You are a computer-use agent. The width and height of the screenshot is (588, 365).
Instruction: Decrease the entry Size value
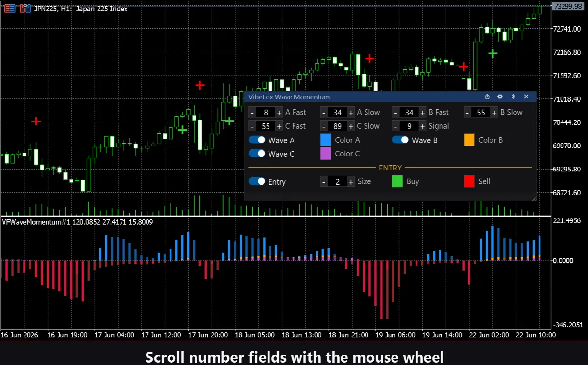[324, 182]
